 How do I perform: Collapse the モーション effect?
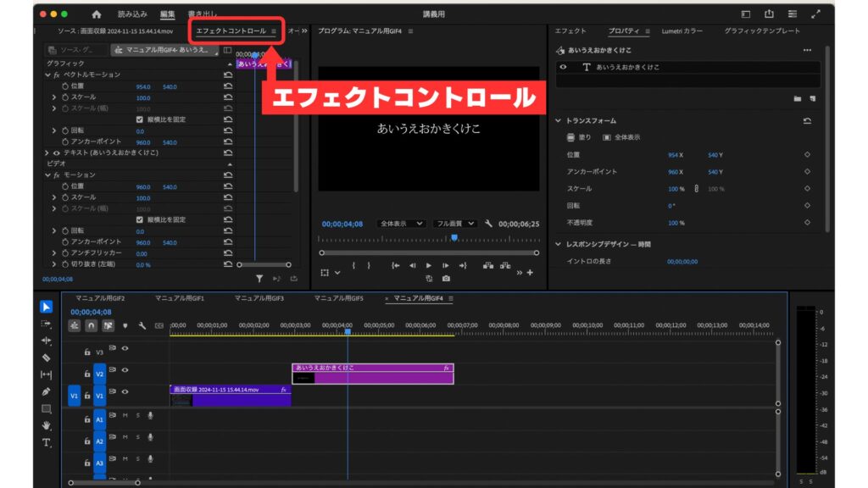47,175
